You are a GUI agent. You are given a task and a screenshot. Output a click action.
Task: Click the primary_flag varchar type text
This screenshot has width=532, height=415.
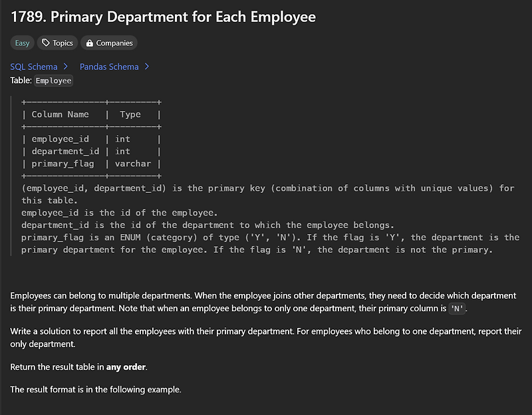coord(132,164)
